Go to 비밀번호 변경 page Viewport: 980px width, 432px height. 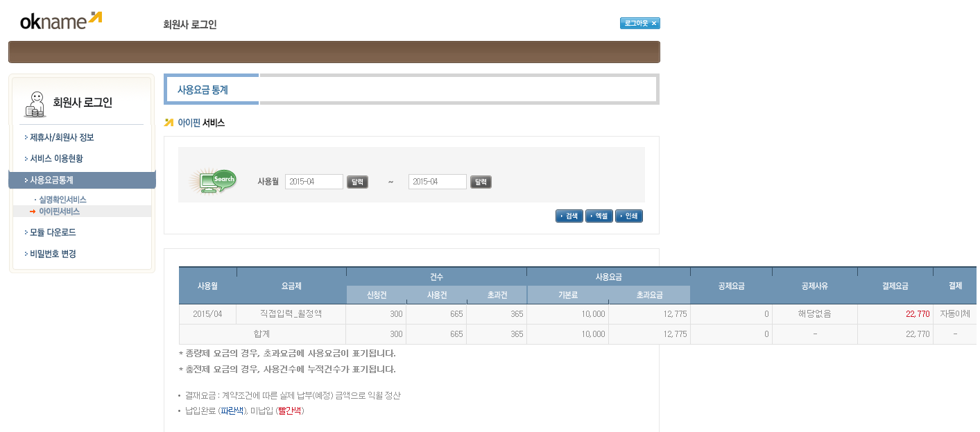coord(53,254)
